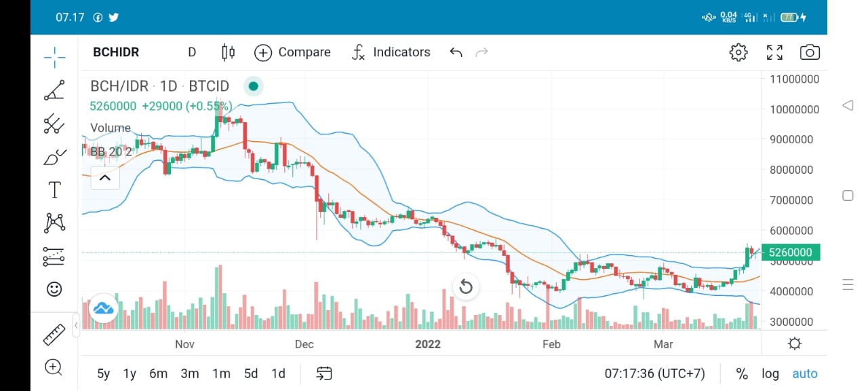Open the Indicators list
Screen dimensions: 868x391
coord(391,52)
